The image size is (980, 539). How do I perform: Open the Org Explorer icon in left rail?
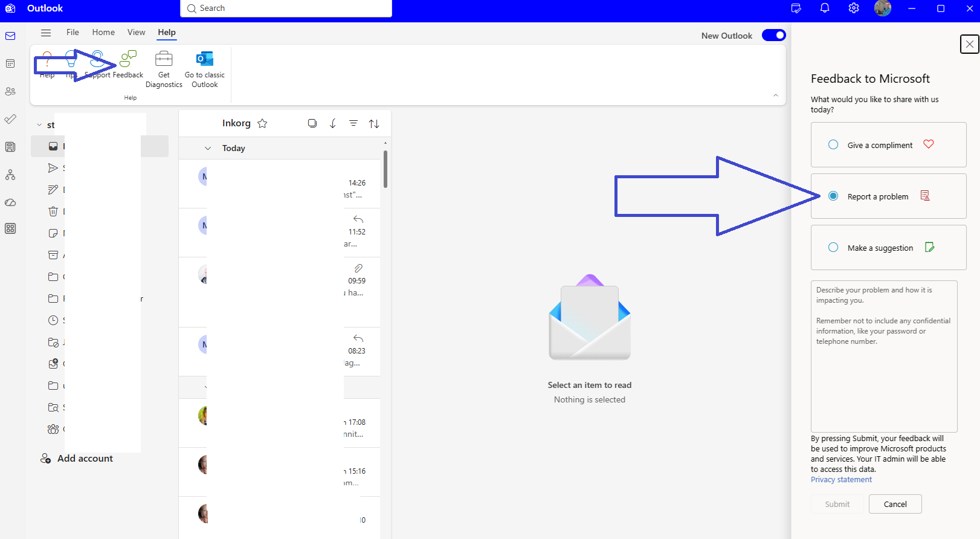coord(10,175)
